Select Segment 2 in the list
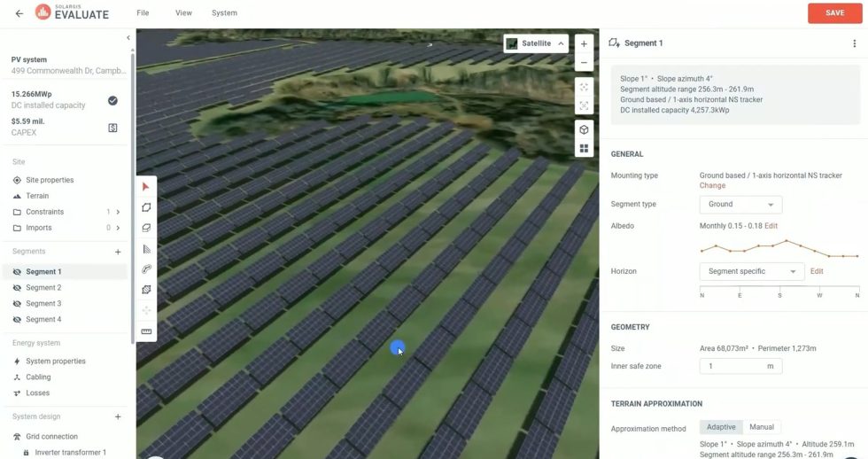The image size is (868, 459). [43, 288]
